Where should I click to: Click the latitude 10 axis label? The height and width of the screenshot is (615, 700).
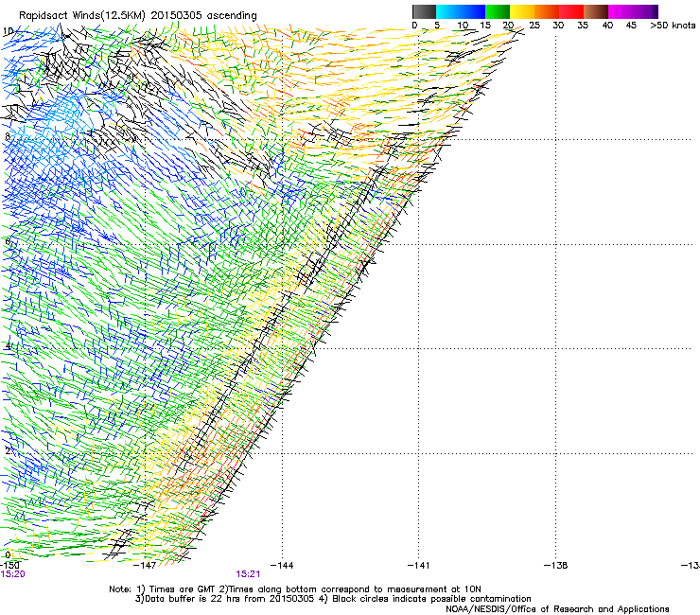pyautogui.click(x=8, y=31)
